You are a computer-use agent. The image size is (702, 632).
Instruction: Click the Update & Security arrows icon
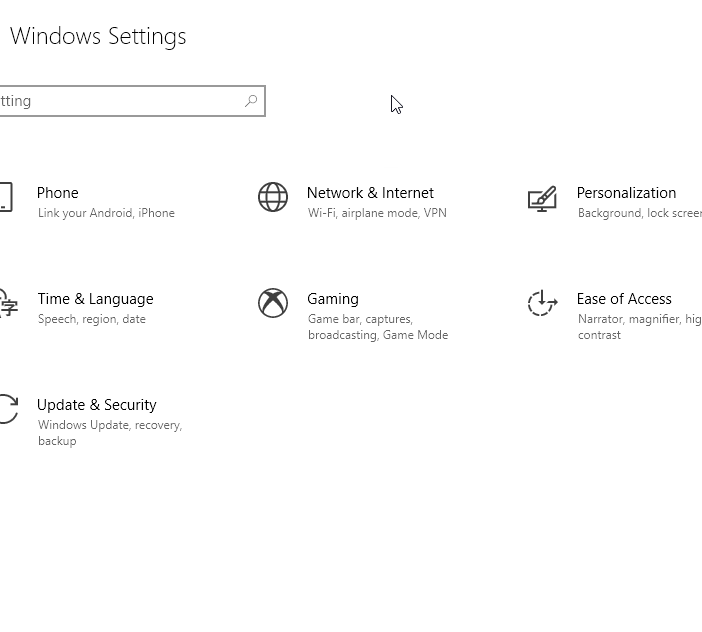tap(7, 409)
